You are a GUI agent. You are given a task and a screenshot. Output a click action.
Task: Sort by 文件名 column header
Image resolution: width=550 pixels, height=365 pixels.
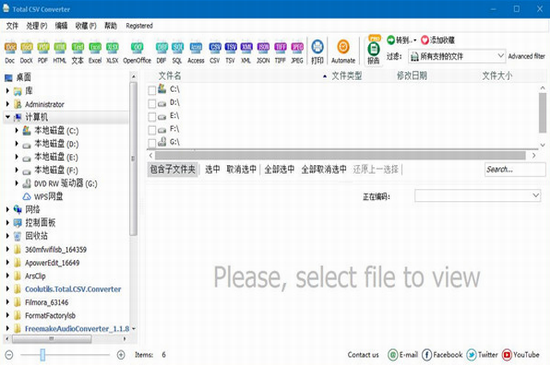point(170,76)
